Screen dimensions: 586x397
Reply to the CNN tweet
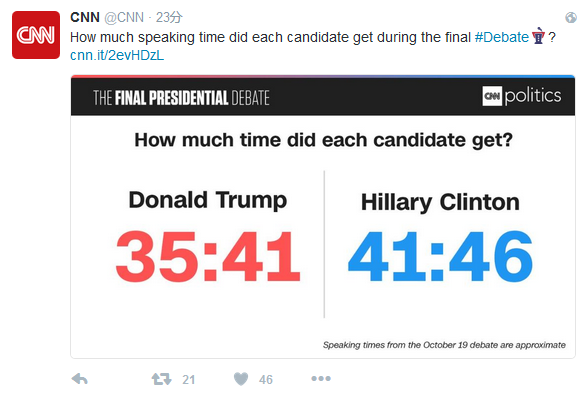(x=80, y=379)
